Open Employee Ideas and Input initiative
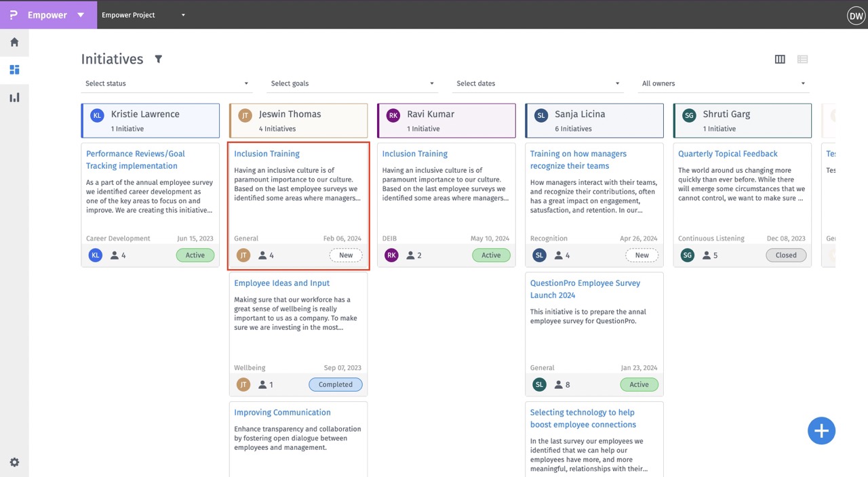Viewport: 868px width, 477px height. click(x=281, y=283)
